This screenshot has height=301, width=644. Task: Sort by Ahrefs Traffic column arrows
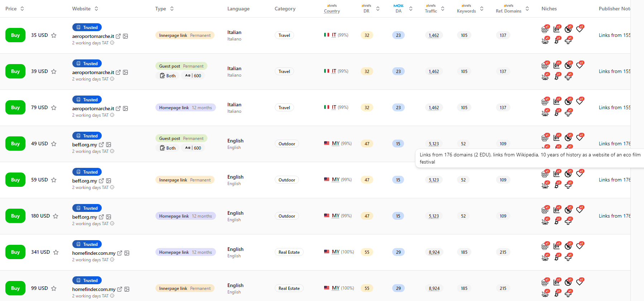[x=443, y=9]
